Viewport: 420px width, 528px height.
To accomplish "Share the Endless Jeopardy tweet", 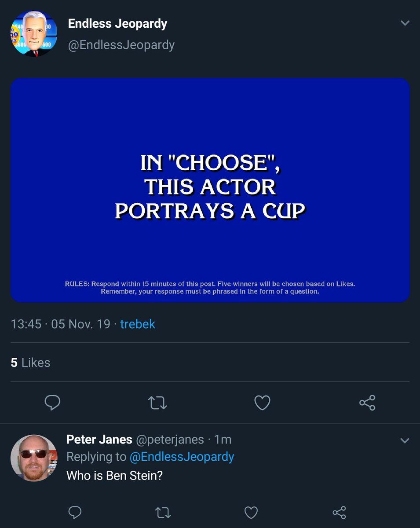I will [367, 402].
